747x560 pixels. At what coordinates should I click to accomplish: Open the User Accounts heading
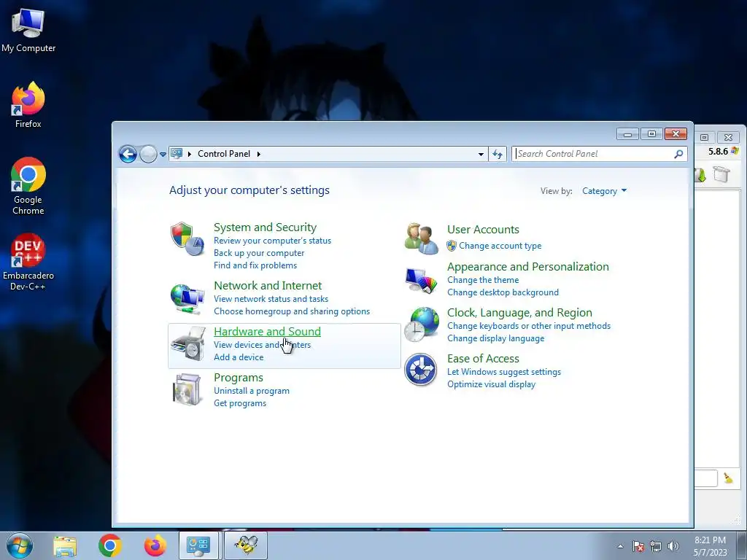483,230
